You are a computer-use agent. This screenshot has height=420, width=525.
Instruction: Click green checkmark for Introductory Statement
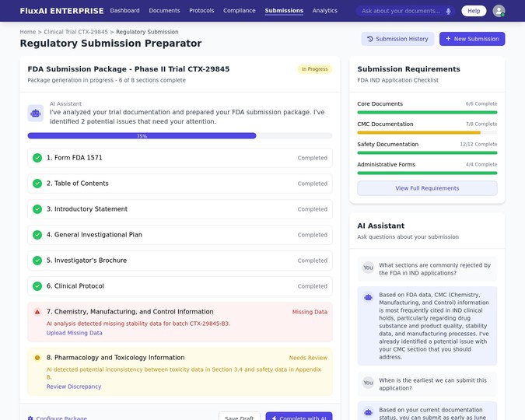(x=37, y=209)
